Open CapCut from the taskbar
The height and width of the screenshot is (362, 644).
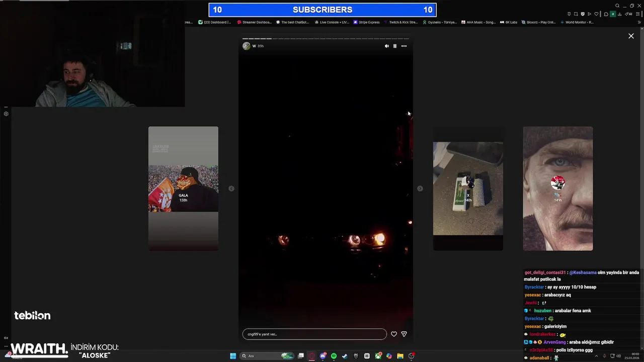point(367,356)
